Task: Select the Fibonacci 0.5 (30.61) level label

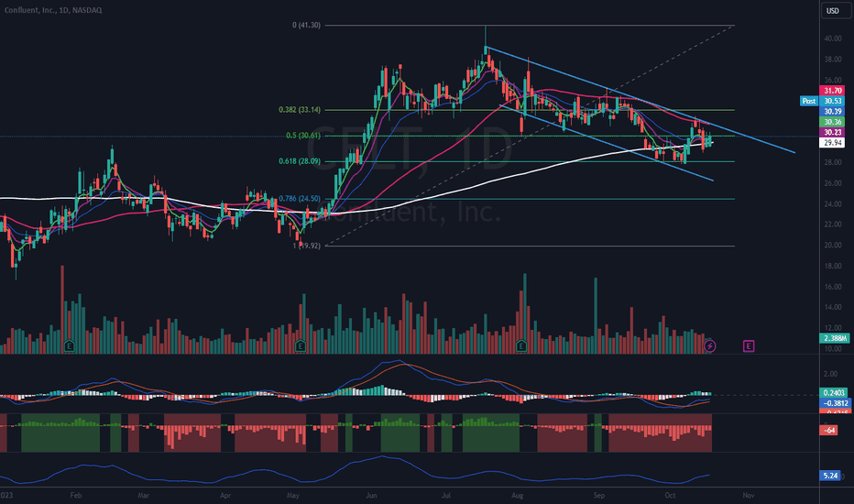Action: (303, 135)
